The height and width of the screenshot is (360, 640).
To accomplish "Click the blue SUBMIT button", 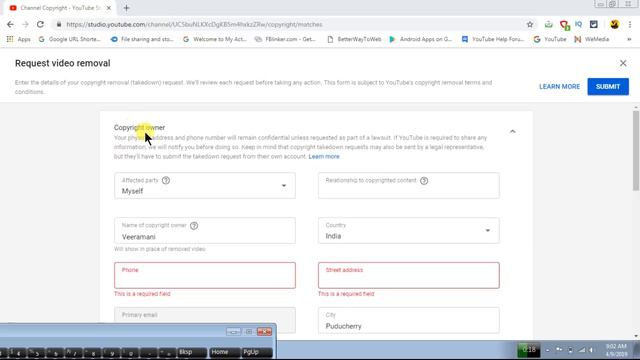I will (608, 87).
